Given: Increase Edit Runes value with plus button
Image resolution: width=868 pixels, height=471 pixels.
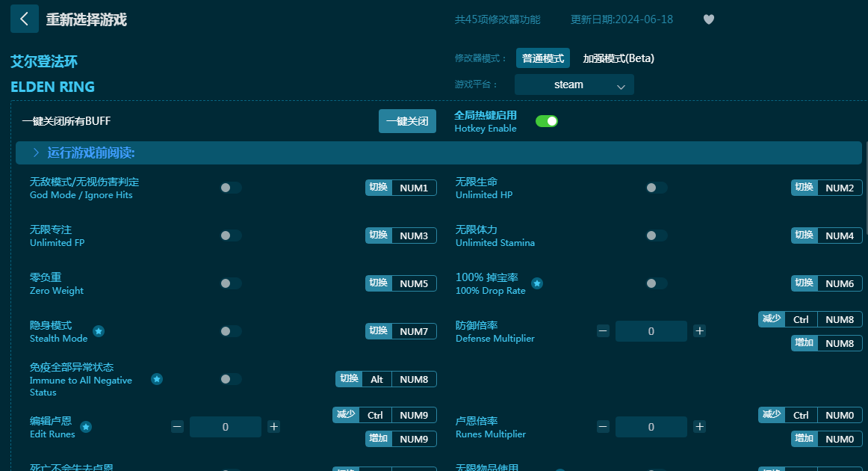Looking at the screenshot, I should point(273,427).
